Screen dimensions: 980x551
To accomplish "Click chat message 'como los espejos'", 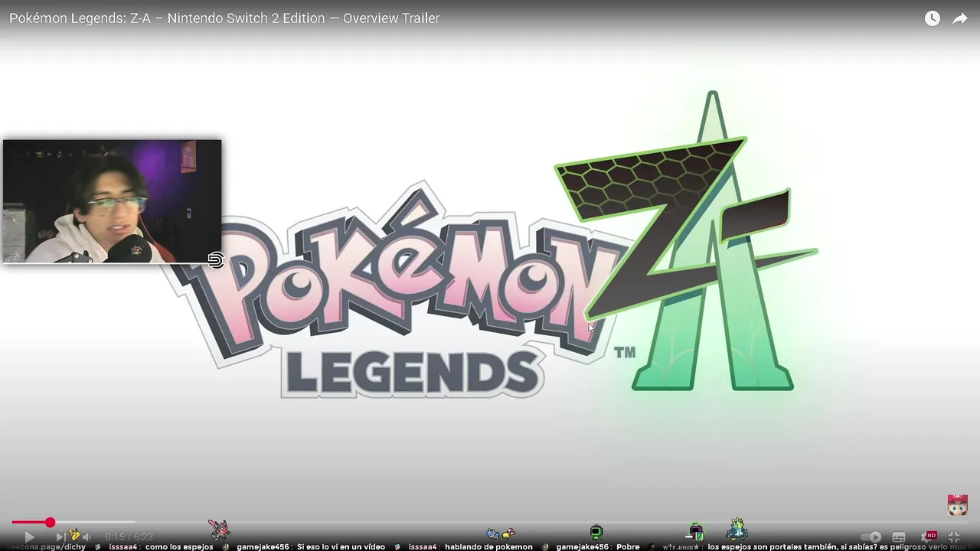I will point(179,546).
